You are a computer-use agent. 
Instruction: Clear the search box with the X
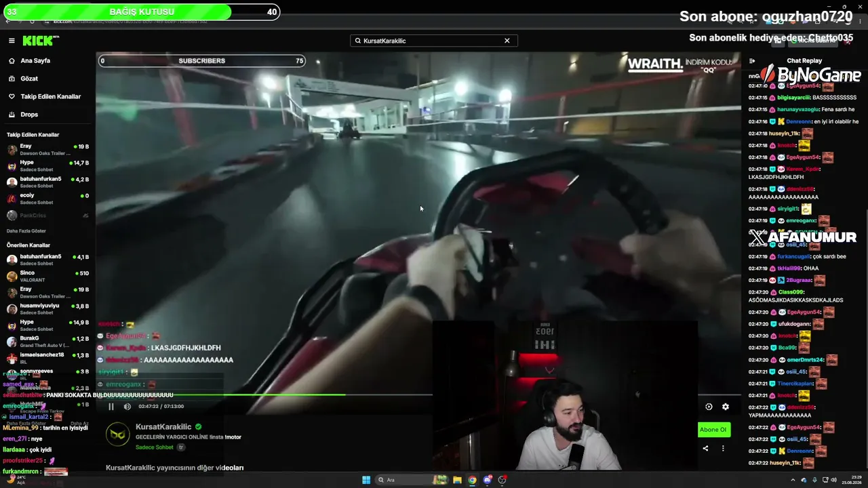click(507, 41)
